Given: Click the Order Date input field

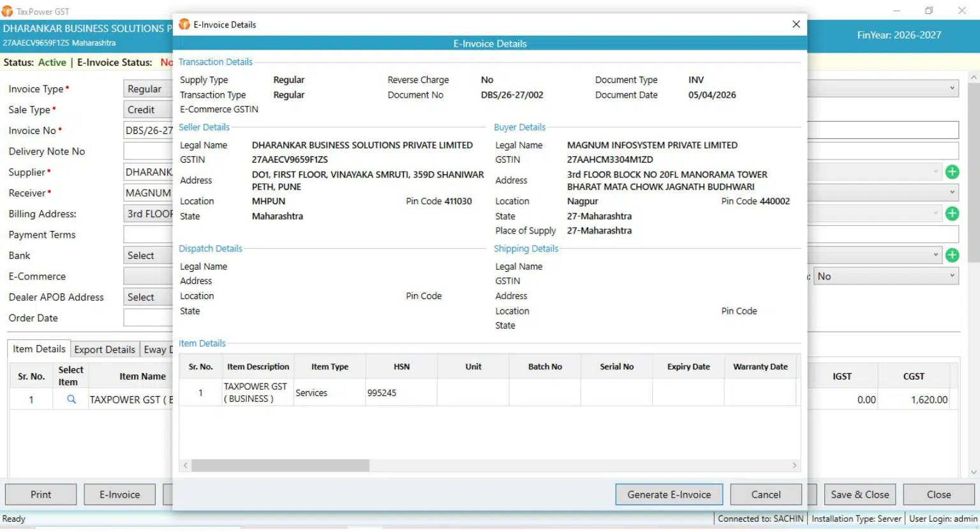Looking at the screenshot, I should click(148, 318).
